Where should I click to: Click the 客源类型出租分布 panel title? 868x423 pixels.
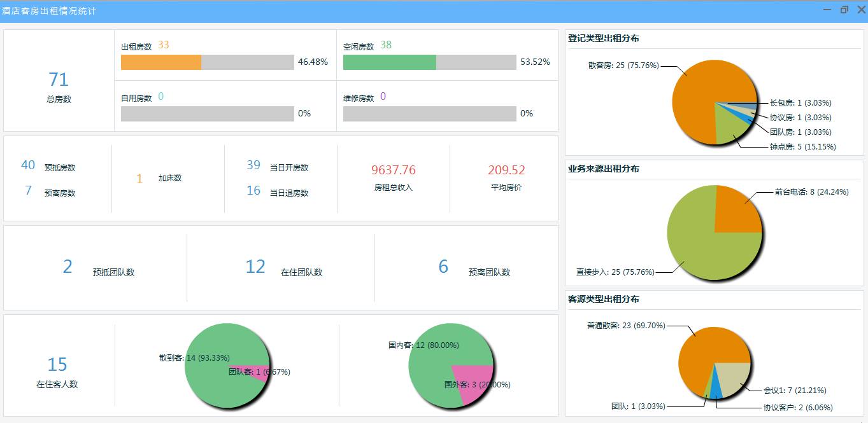[604, 299]
